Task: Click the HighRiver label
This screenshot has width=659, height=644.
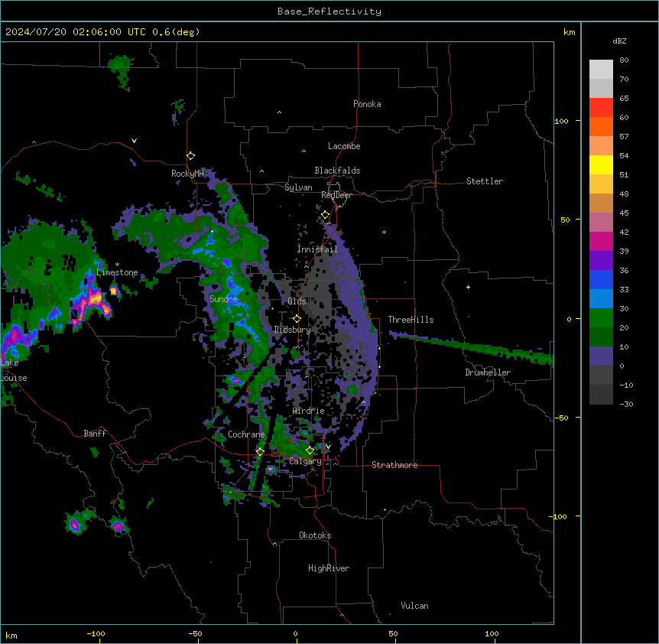Action: [x=329, y=568]
